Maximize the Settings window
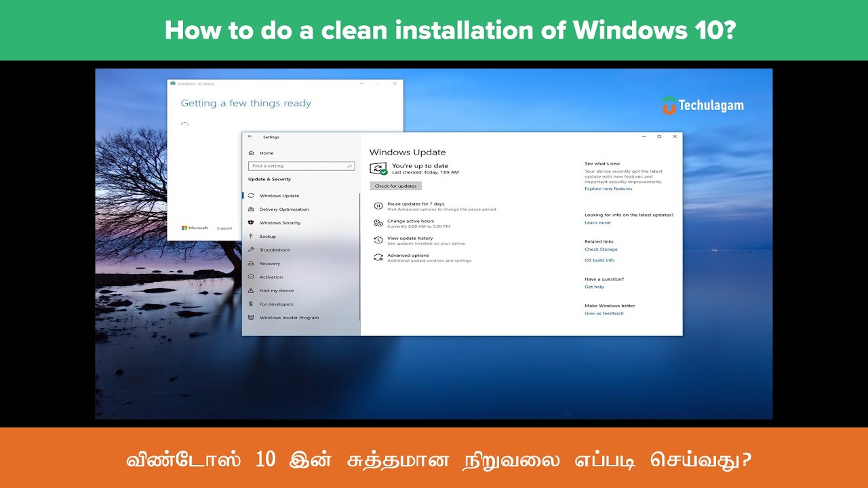The image size is (868, 488). tap(659, 136)
